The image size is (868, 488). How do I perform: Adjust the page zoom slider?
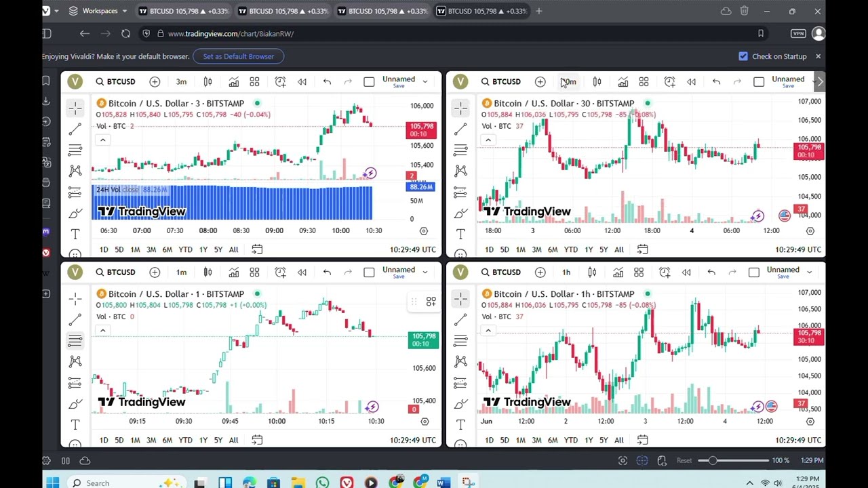(x=735, y=460)
